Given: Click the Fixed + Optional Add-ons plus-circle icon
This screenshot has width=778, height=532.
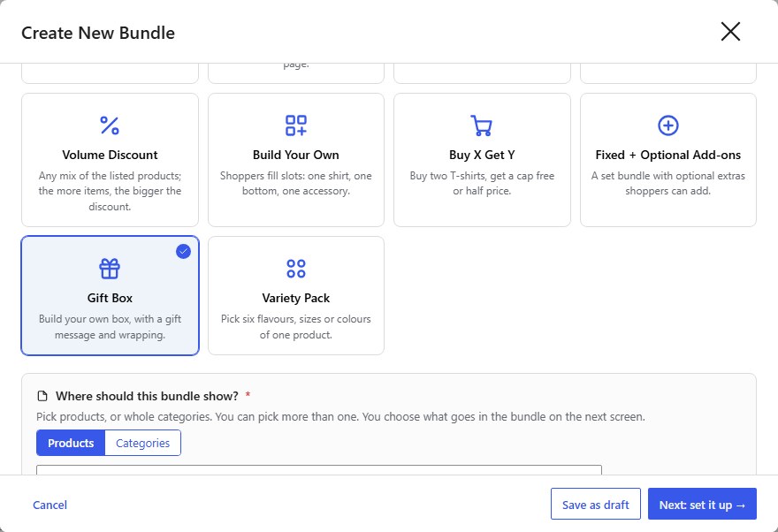Looking at the screenshot, I should pos(667,125).
